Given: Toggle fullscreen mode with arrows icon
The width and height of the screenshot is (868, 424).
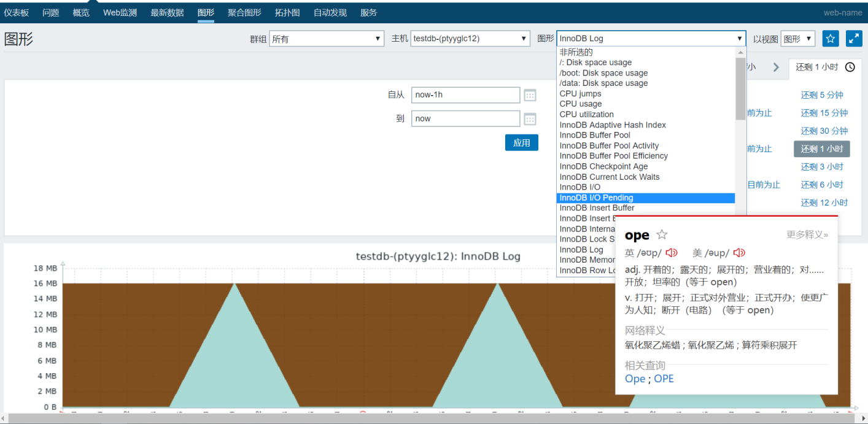Looking at the screenshot, I should (854, 38).
